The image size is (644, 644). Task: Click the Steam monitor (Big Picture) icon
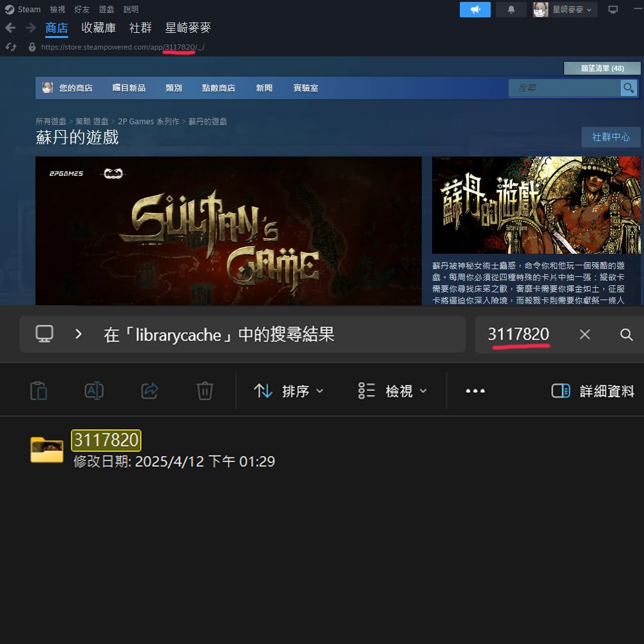pos(613,10)
